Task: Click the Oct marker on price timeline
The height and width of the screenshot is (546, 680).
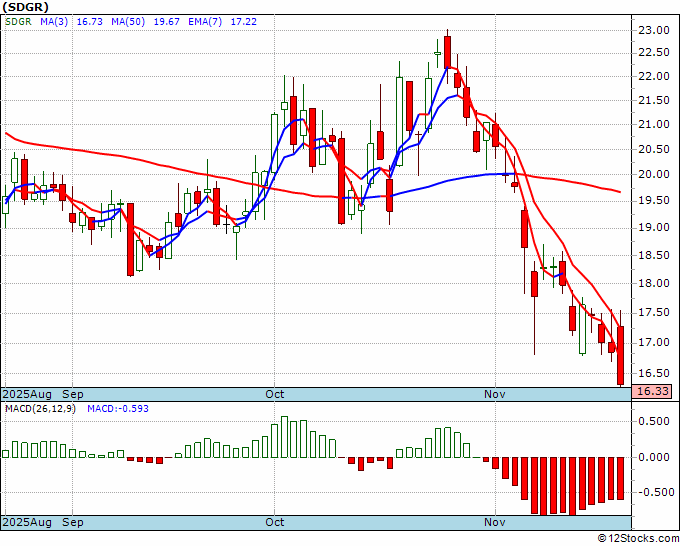Action: click(x=275, y=394)
